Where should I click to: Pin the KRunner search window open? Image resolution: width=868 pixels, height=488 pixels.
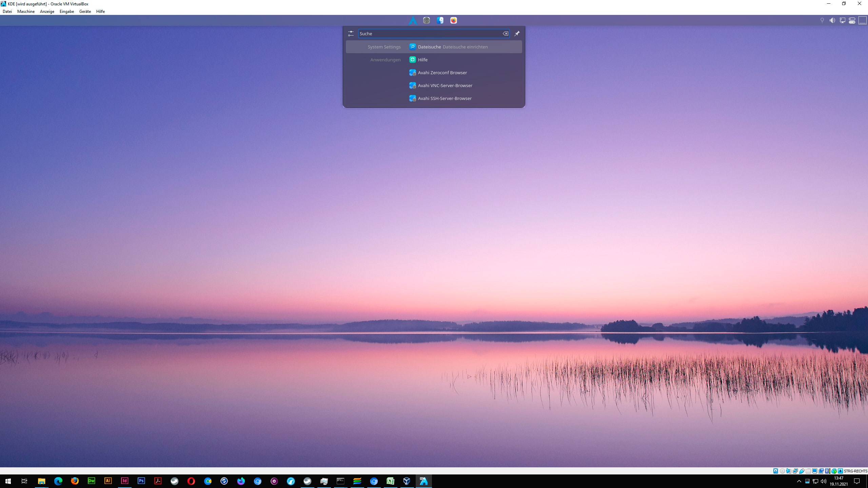tap(517, 33)
